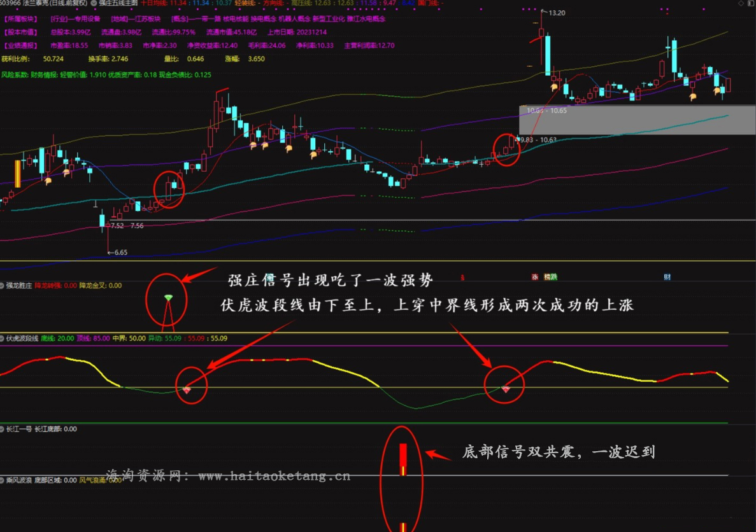The height and width of the screenshot is (532, 756).
Task: Select the 13.20 high price label
Action: click(557, 13)
